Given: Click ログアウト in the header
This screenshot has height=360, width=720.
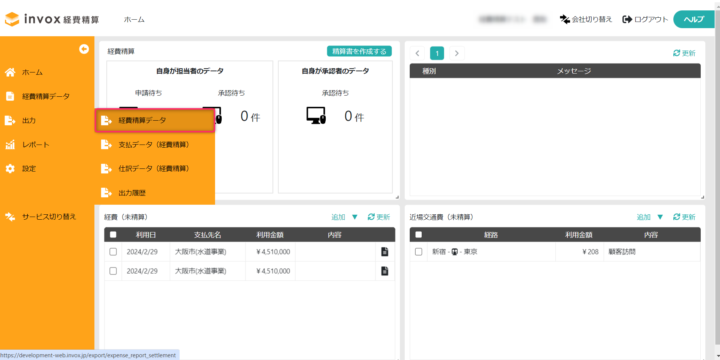Looking at the screenshot, I should (x=645, y=19).
